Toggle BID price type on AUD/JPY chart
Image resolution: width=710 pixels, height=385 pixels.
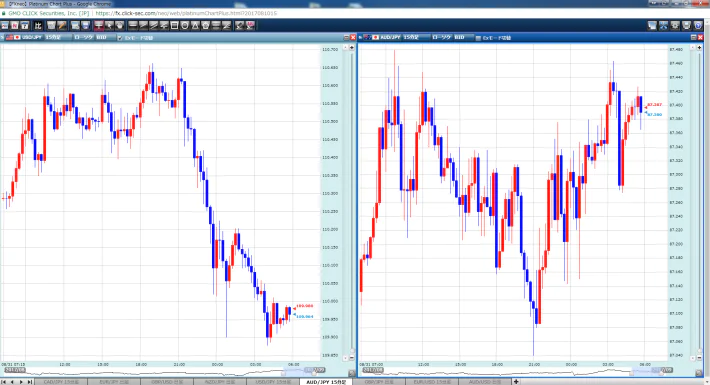pos(463,38)
